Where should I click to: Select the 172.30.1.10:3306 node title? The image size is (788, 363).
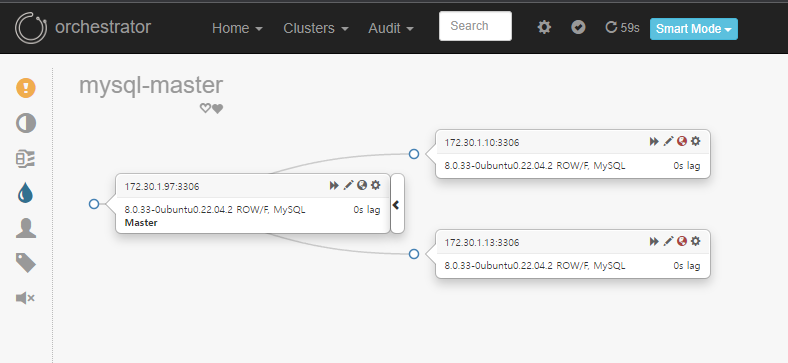pyautogui.click(x=482, y=143)
